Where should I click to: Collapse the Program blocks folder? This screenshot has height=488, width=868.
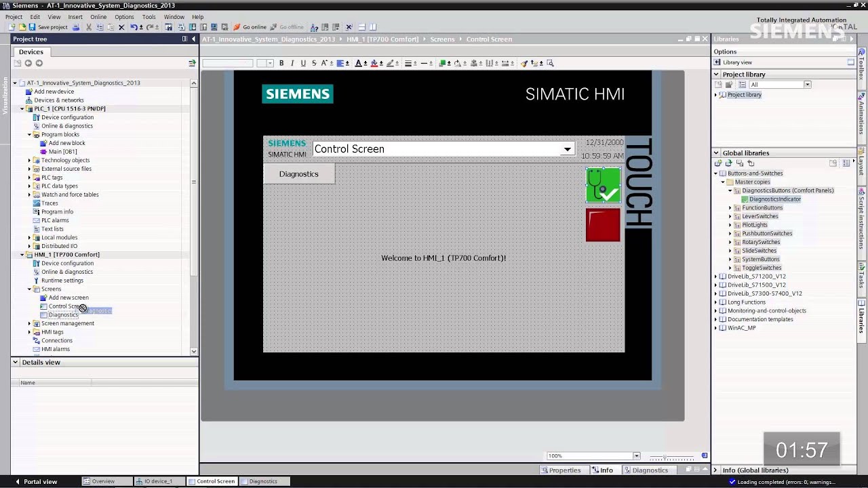pyautogui.click(x=29, y=134)
